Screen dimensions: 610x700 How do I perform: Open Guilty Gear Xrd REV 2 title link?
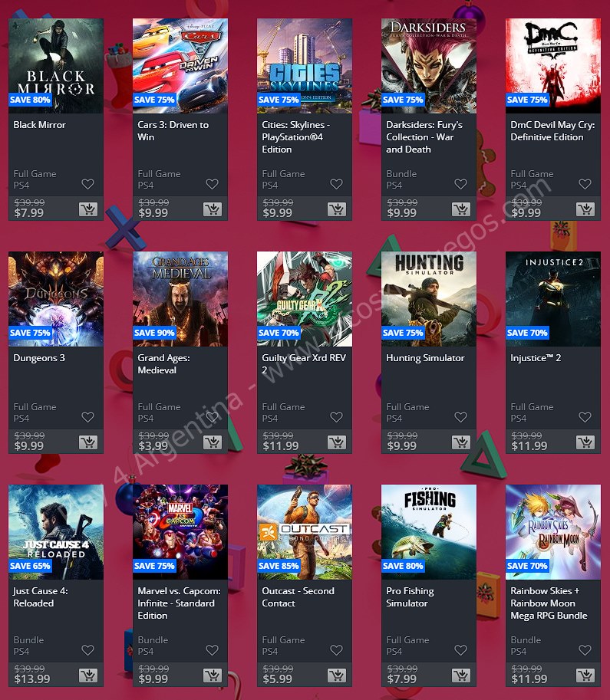304,364
